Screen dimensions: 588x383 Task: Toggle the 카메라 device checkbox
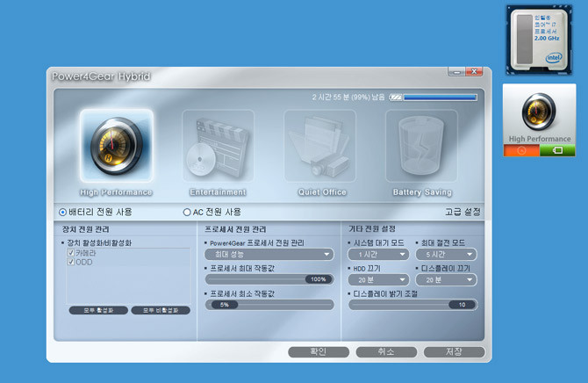point(70,253)
